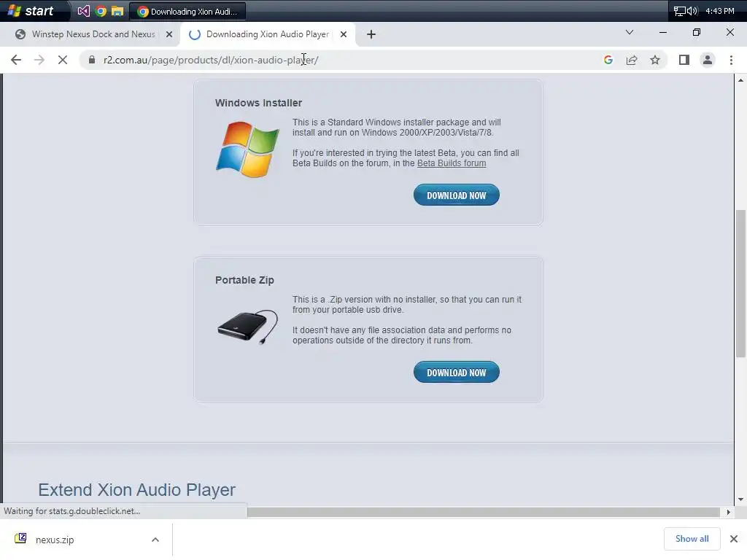View site information lock icon
The height and width of the screenshot is (560, 747).
click(x=92, y=60)
